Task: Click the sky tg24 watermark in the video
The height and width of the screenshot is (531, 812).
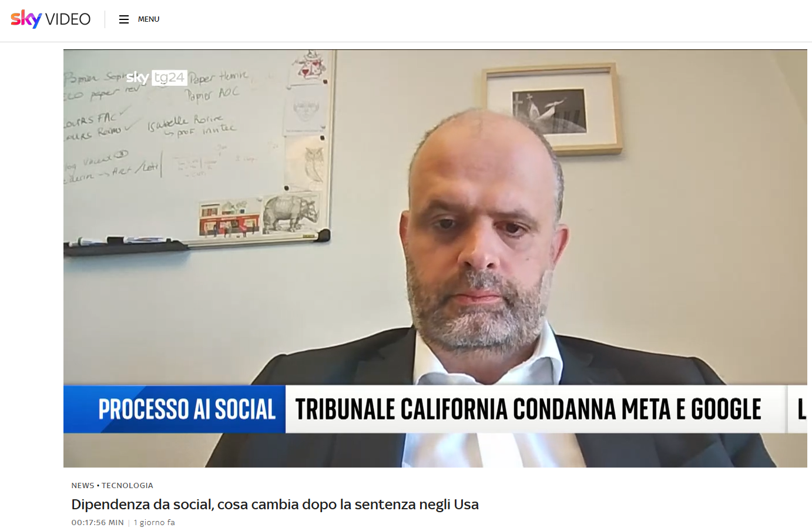Action: coord(156,78)
